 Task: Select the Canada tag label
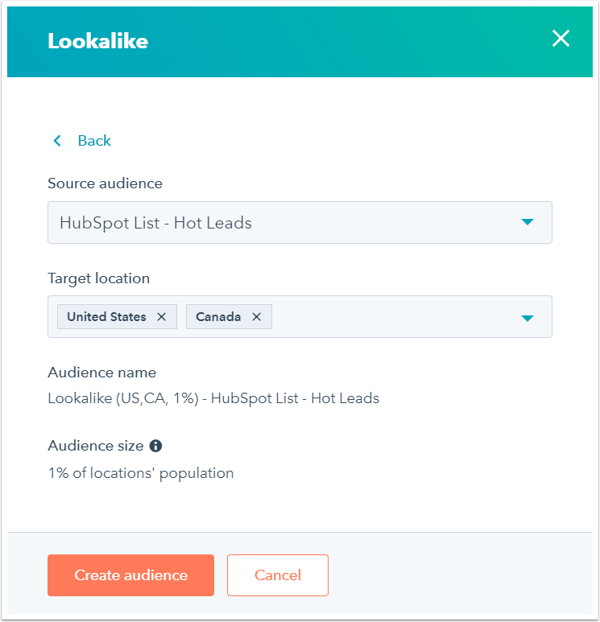pos(218,317)
